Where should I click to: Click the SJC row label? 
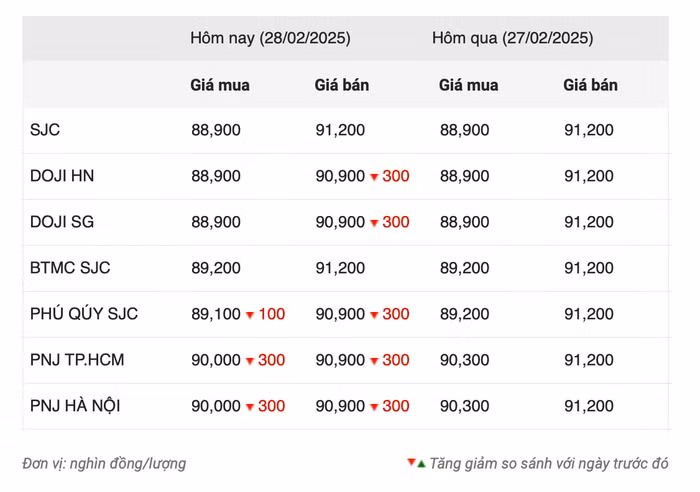(x=46, y=130)
